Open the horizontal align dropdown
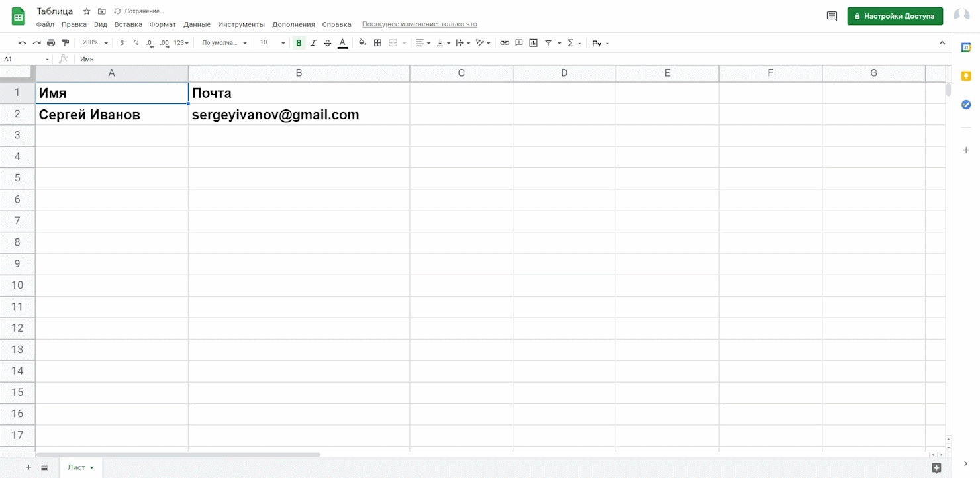980x478 pixels. 422,43
